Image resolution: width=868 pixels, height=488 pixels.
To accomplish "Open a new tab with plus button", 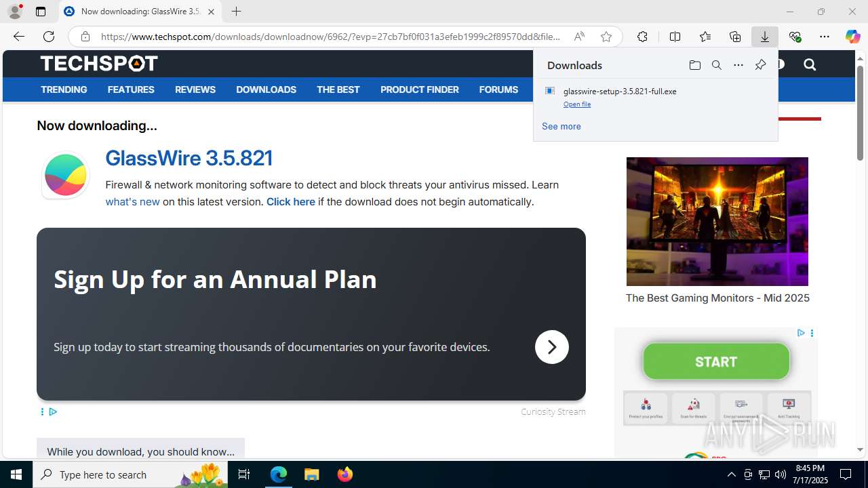I will tap(236, 12).
